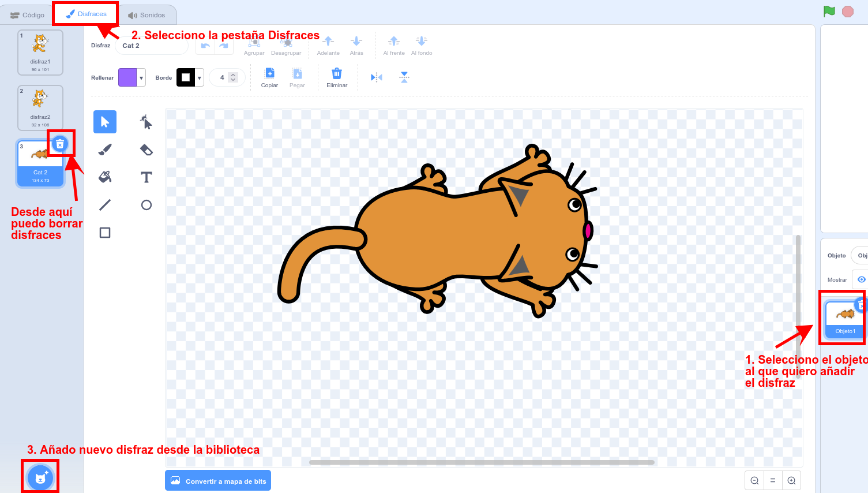Screen dimensions: 868x493
Task: Select the Eraser tool
Action: pos(146,150)
